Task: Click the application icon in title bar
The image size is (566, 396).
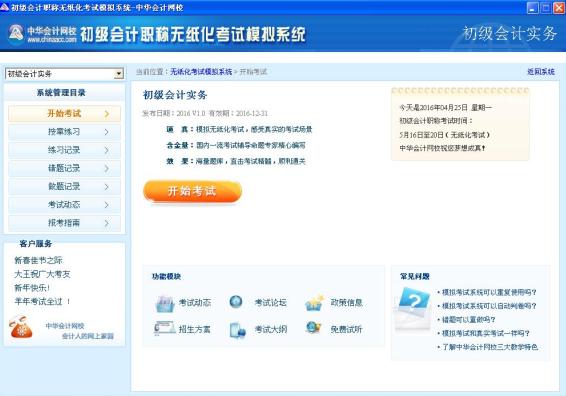Action: [4, 7]
